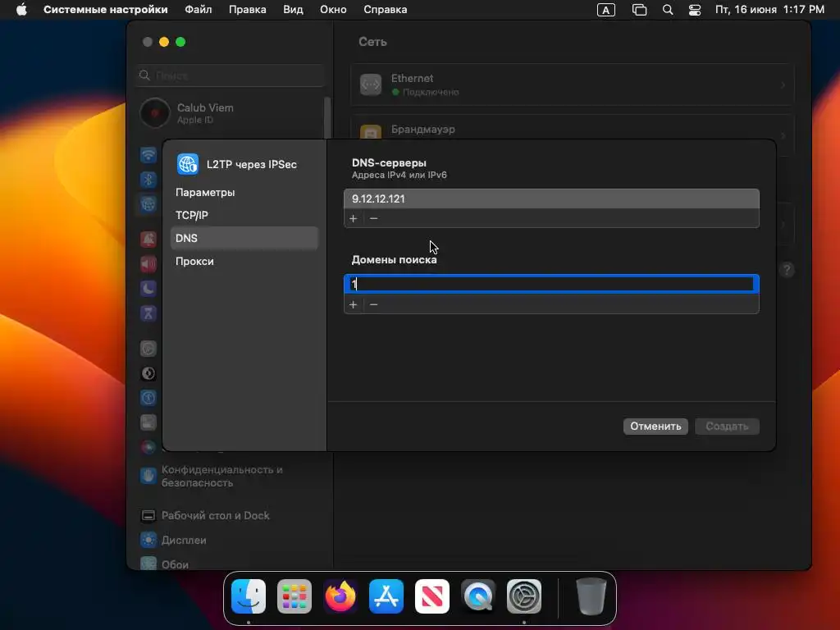This screenshot has width=840, height=630.
Task: Open the Правка menu
Action: 248,10
